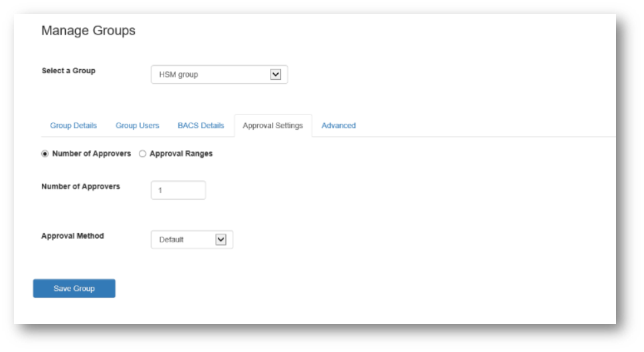This screenshot has width=644, height=352.
Task: Expand the Approval Method dropdown showing Default
Action: point(192,240)
